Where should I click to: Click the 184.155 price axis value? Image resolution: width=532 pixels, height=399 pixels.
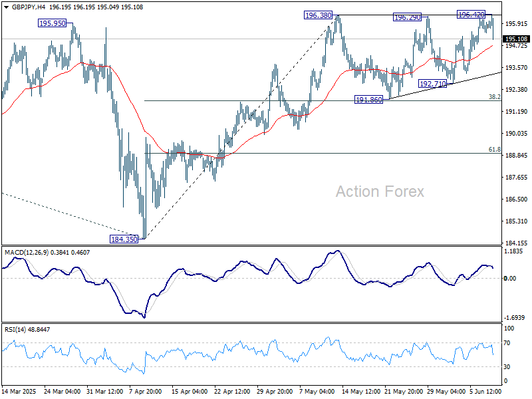[x=517, y=243]
